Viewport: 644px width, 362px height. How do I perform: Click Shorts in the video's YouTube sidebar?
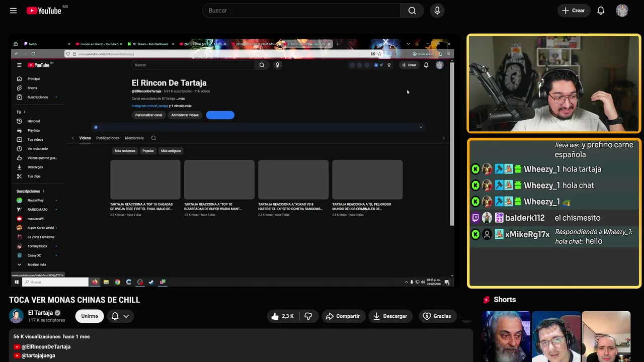[x=32, y=88]
